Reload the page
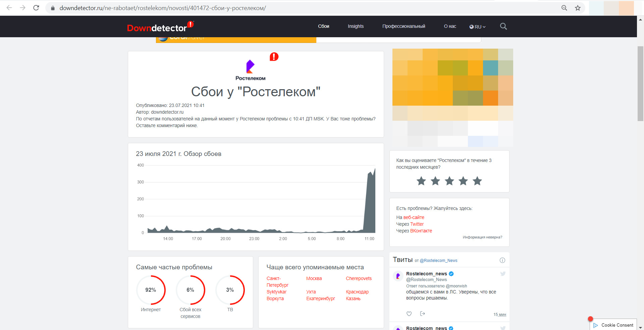The width and height of the screenshot is (644, 330). [36, 8]
